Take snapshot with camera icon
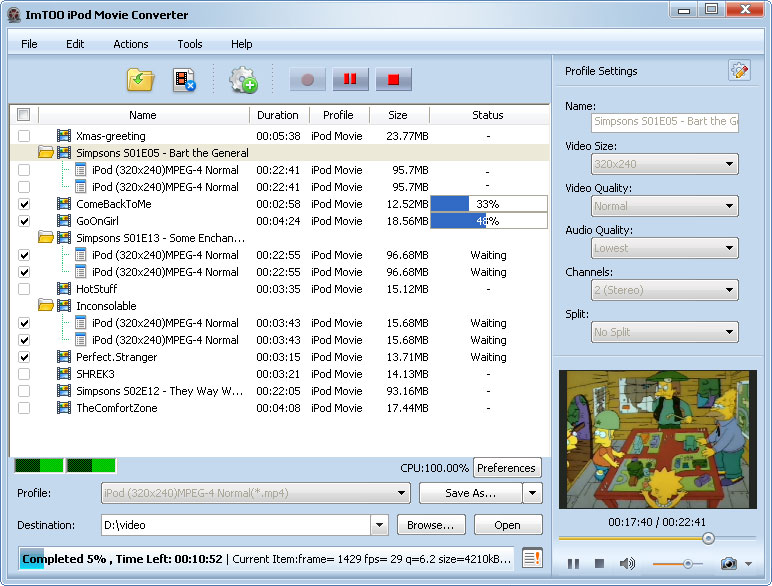772x586 pixels. (728, 563)
